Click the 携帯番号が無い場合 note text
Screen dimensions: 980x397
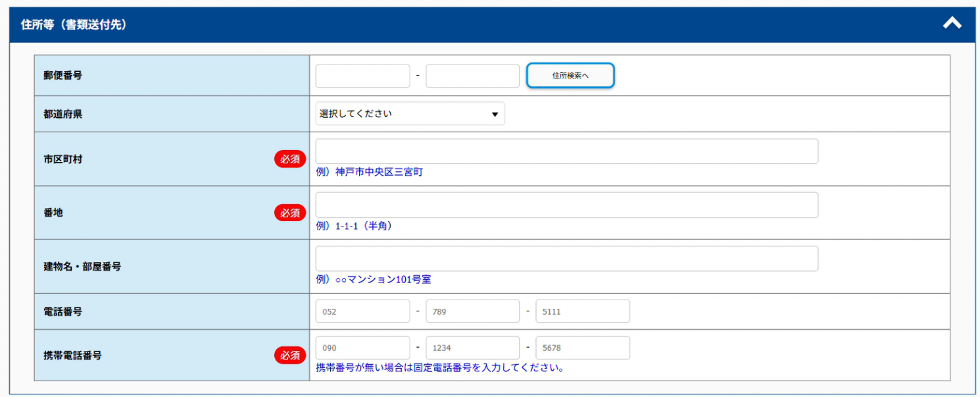pos(440,367)
